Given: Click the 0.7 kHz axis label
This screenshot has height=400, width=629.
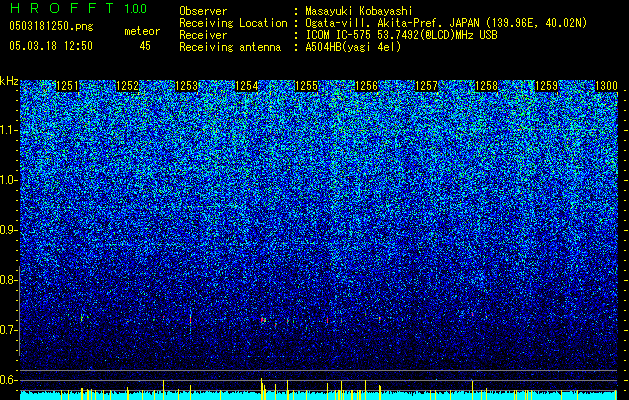Looking at the screenshot, I should (9, 330).
